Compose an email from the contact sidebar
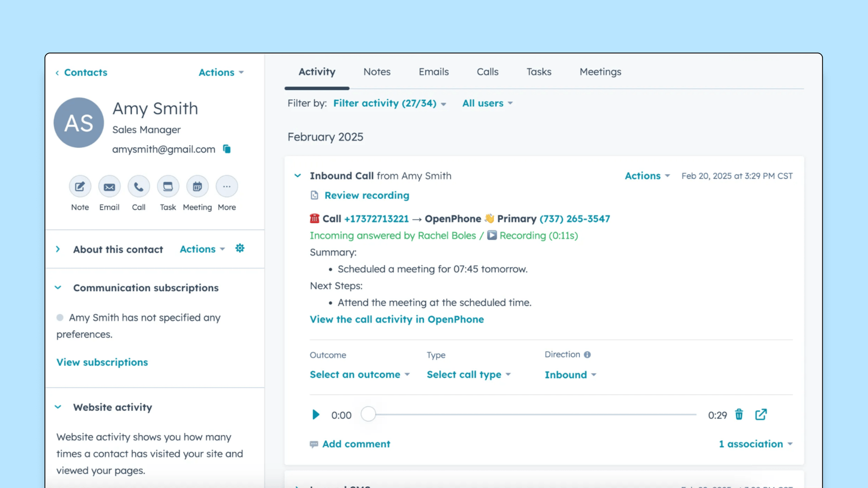 (109, 186)
